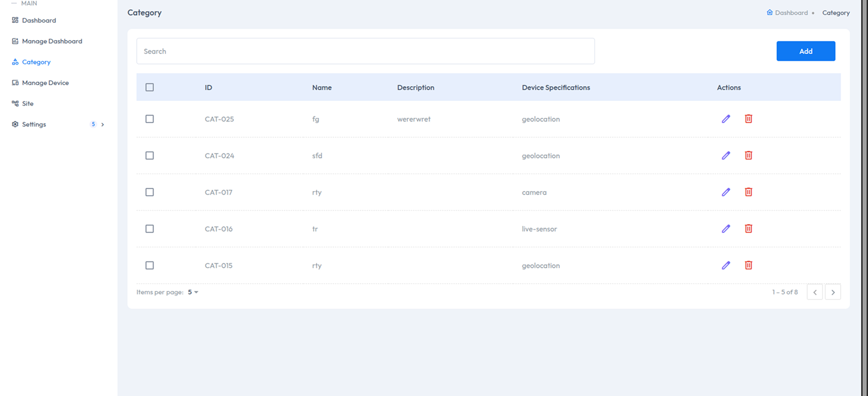The width and height of the screenshot is (868, 396).
Task: Click the edit pencil icon for CAT-025
Action: point(726,119)
